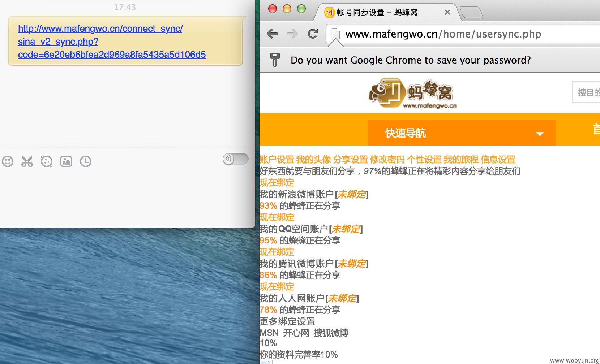Screen dimensions: 600x364
Task: Click the 蚂蜂窝 site logo
Action: click(x=412, y=93)
